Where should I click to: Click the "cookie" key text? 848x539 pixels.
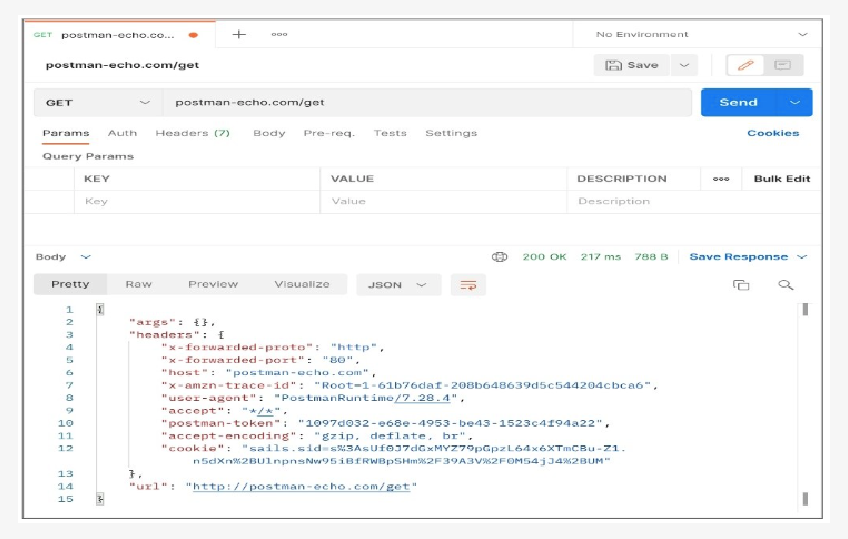[193, 448]
